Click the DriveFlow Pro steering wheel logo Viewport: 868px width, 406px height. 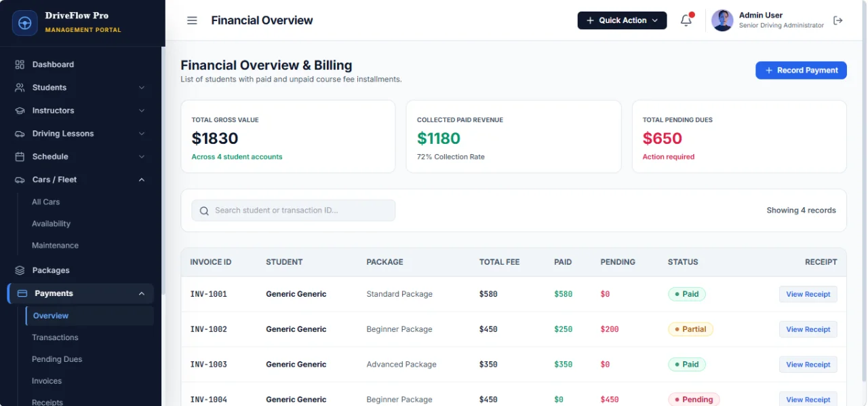coord(25,22)
